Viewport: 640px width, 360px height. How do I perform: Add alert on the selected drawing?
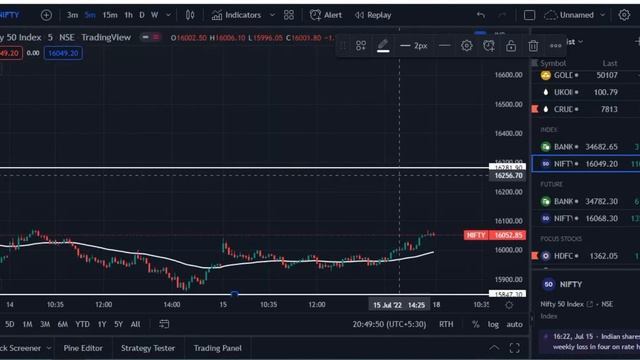pos(489,46)
